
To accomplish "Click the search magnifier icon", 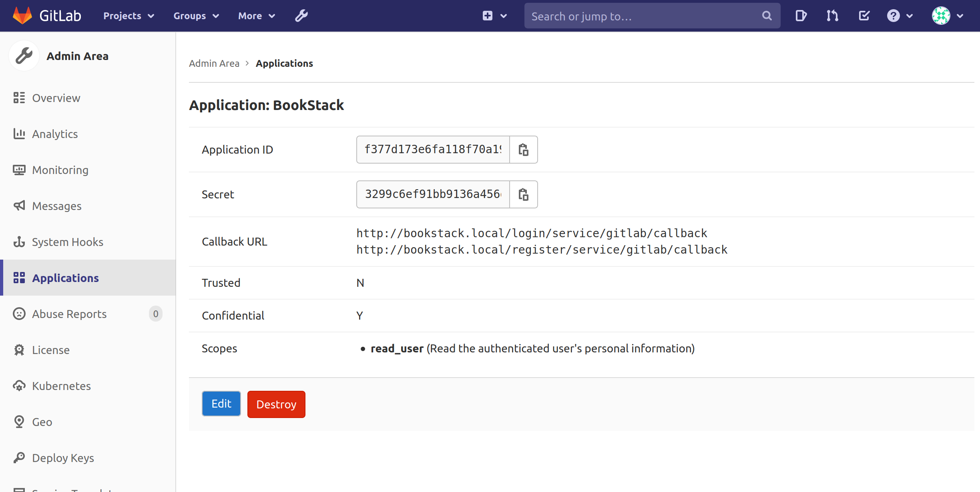I will [x=766, y=16].
